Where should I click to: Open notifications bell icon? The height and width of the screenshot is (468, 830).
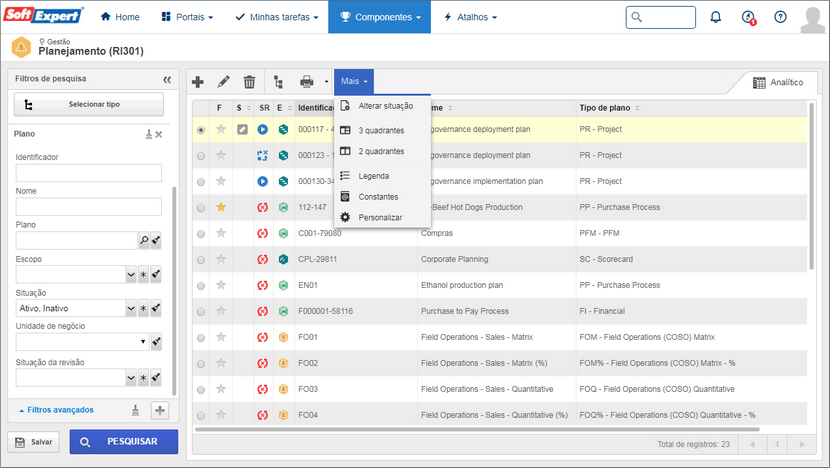pos(716,17)
